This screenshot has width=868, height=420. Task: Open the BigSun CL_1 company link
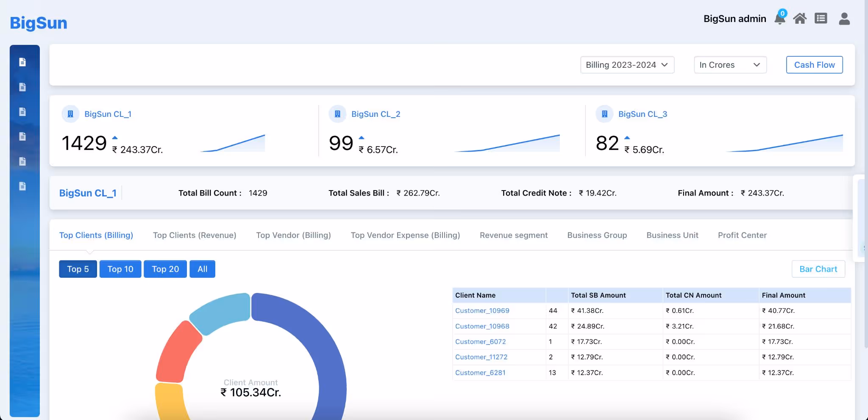pyautogui.click(x=108, y=114)
